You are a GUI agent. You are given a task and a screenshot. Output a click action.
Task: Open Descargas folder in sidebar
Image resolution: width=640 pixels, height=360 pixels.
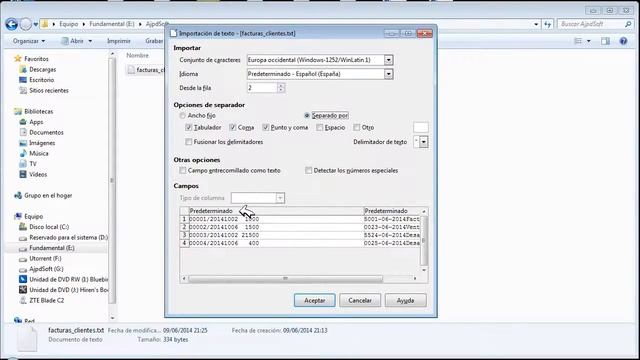tap(42, 69)
